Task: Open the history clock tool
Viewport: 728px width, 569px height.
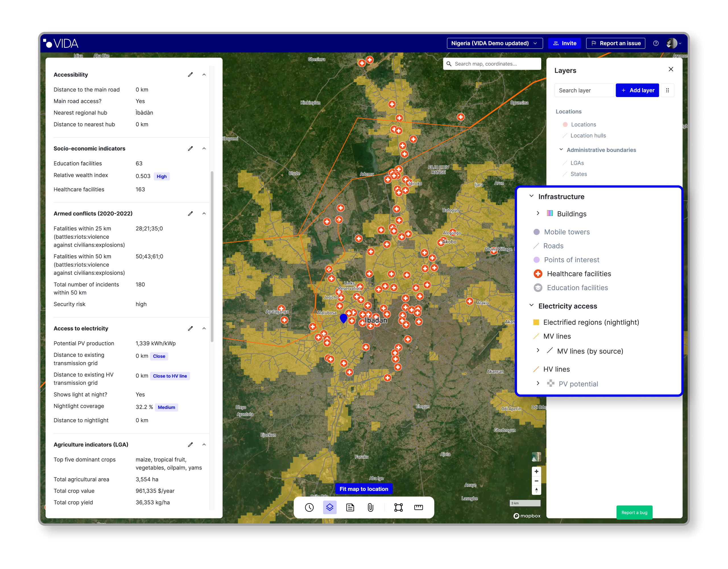Action: point(309,507)
